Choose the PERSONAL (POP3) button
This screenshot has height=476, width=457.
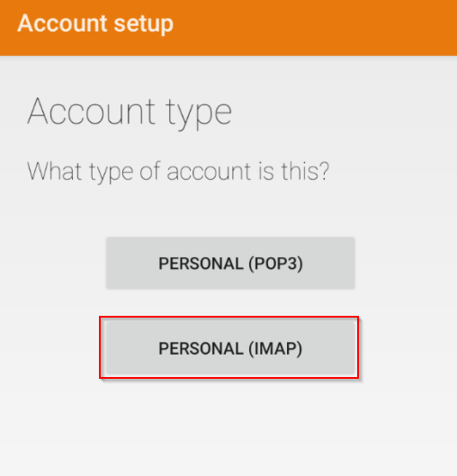click(230, 263)
